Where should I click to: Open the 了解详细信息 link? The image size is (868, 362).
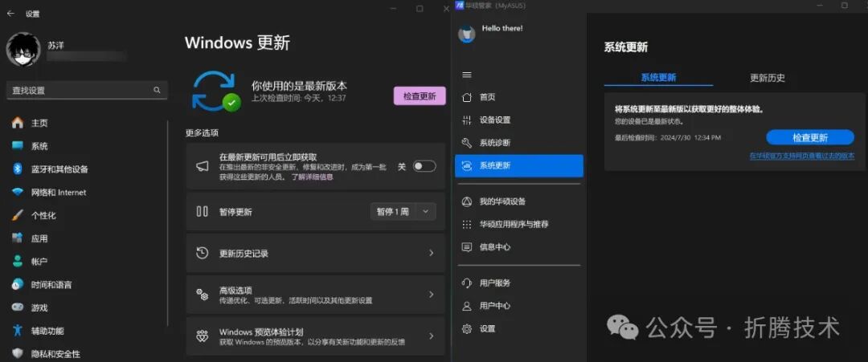click(x=312, y=177)
